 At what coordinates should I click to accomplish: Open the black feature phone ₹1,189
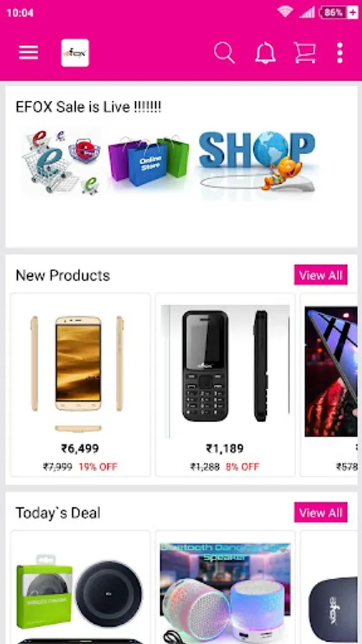click(x=225, y=385)
